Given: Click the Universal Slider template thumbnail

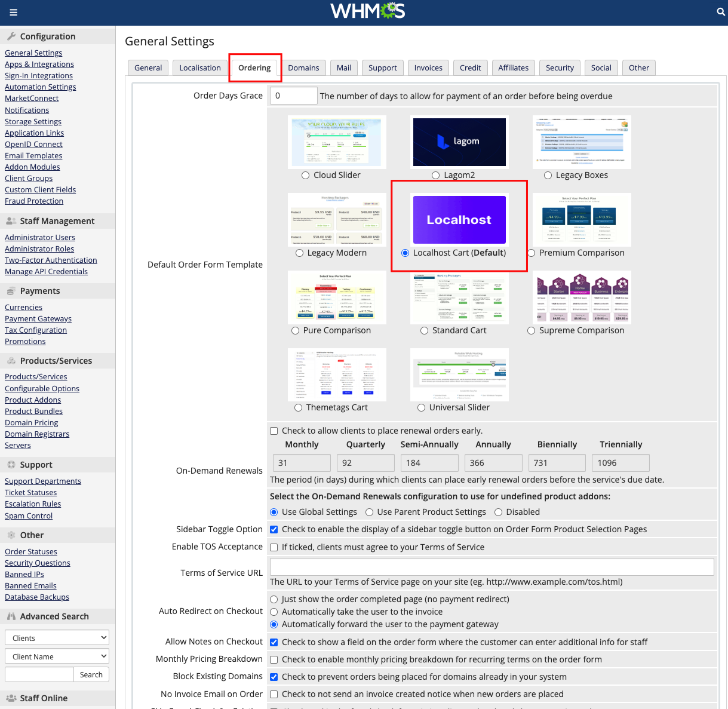Looking at the screenshot, I should [x=459, y=375].
